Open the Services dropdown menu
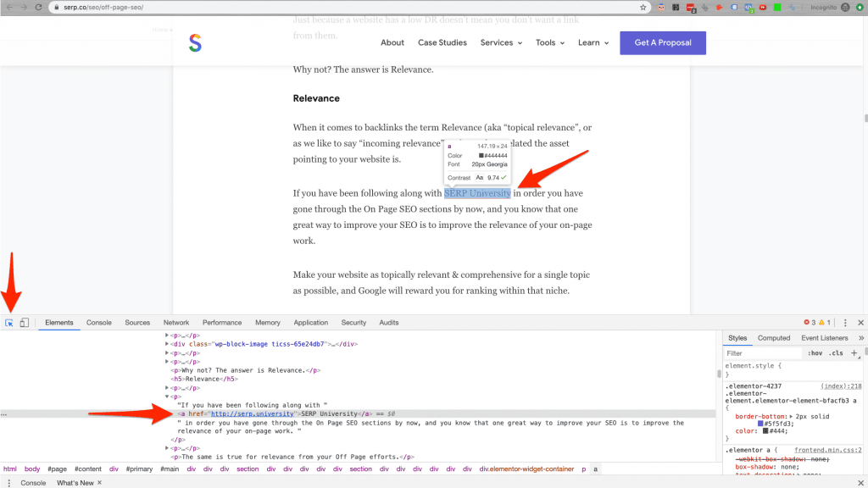868x488 pixels. pos(501,42)
